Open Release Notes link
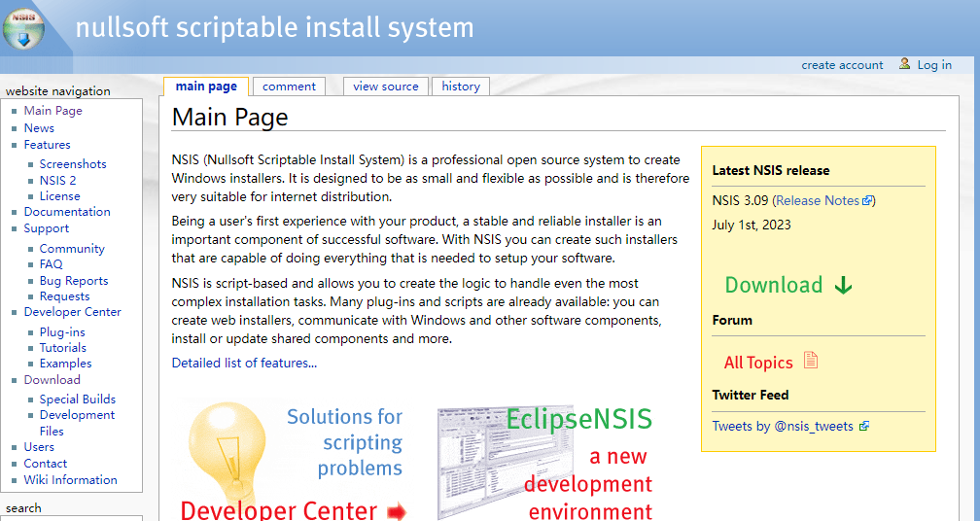The image size is (980, 521). (818, 200)
